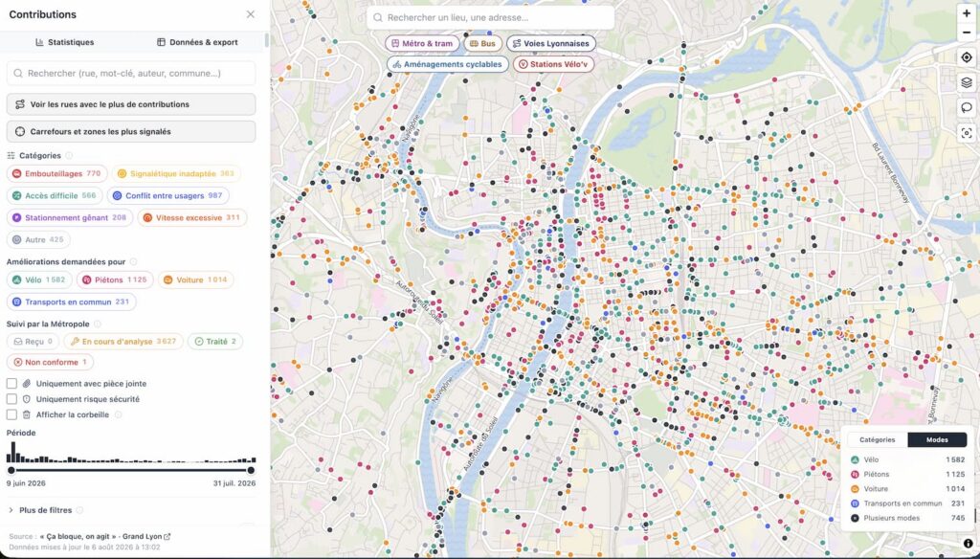Viewport: 980px width, 559px height.
Task: Click the Période histogram bars
Action: click(x=131, y=453)
